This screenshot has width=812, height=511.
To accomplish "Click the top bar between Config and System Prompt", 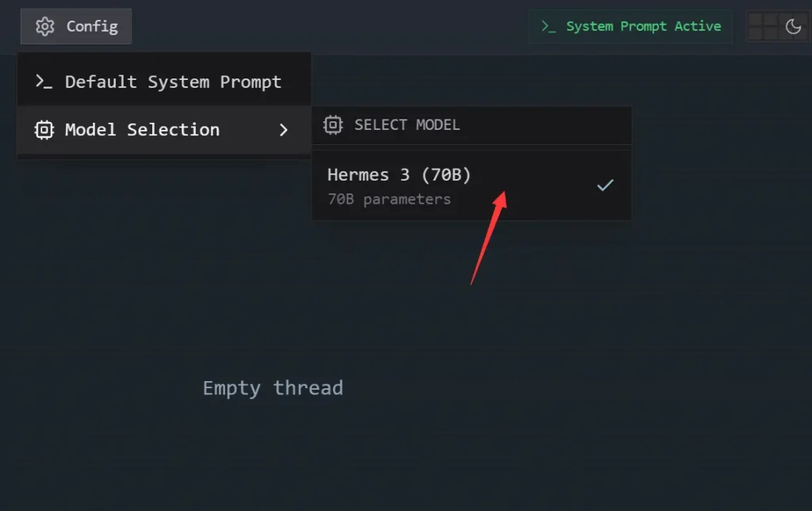I will [329, 26].
